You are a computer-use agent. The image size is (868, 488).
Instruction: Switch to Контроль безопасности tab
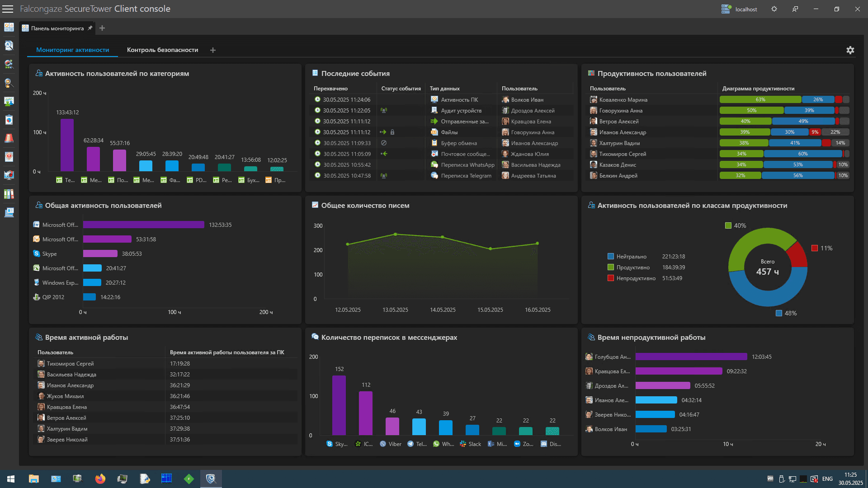pos(162,50)
